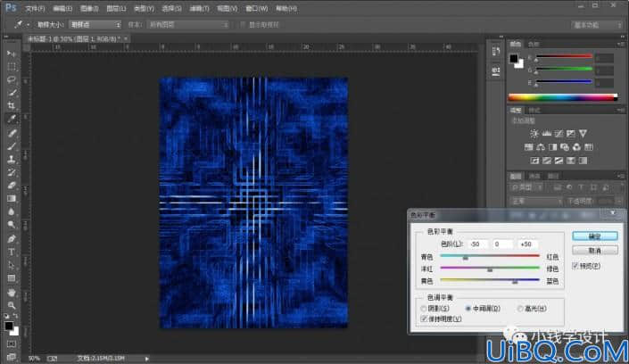Viewport: 629px width, 364px height.
Task: Open 窗口(W) menu
Action: [x=257, y=8]
